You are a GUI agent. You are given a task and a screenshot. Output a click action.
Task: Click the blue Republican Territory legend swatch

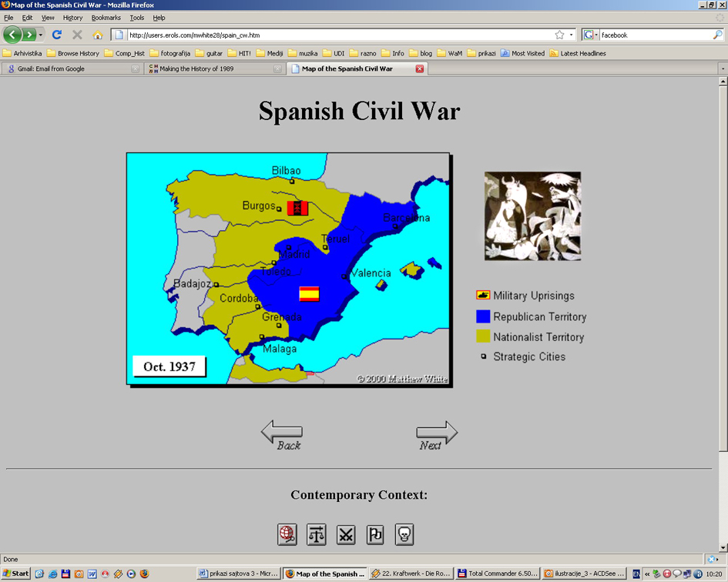(483, 316)
